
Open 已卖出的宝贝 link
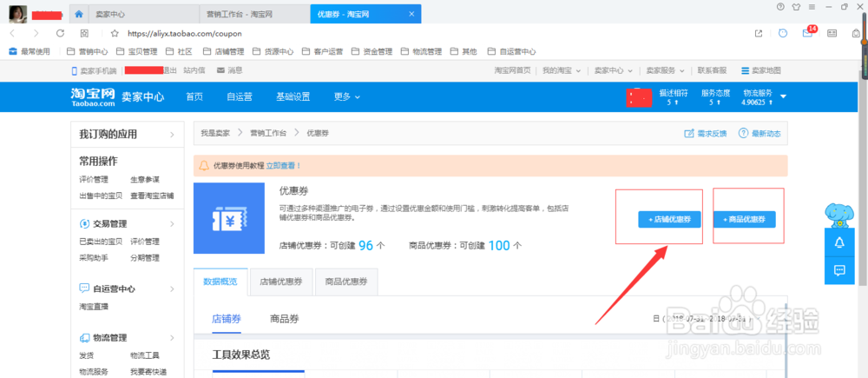[x=101, y=242]
